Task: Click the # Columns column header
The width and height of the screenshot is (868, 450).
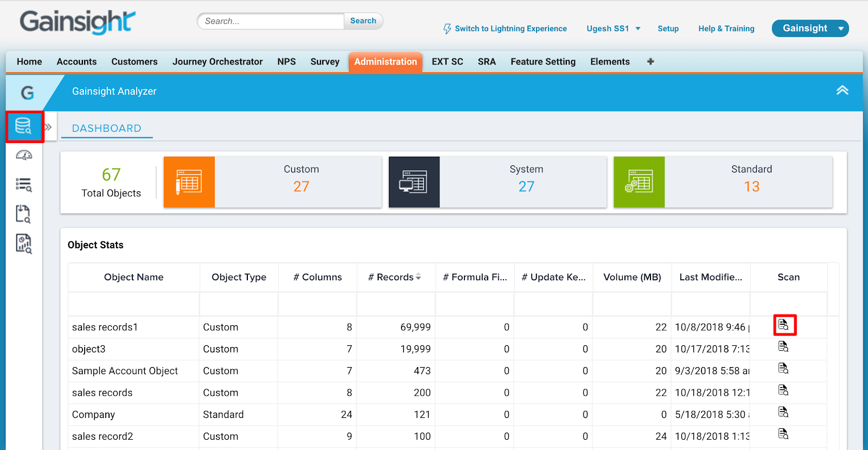Action: (317, 277)
